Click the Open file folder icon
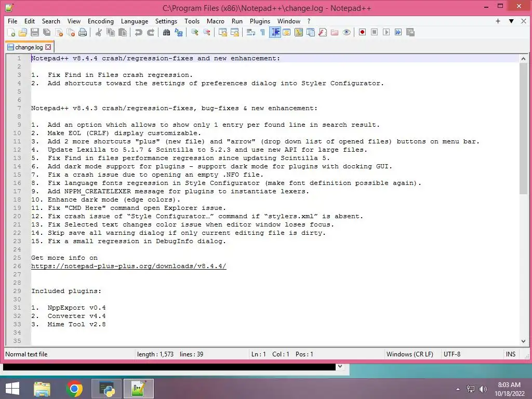The image size is (532, 399). [23, 32]
